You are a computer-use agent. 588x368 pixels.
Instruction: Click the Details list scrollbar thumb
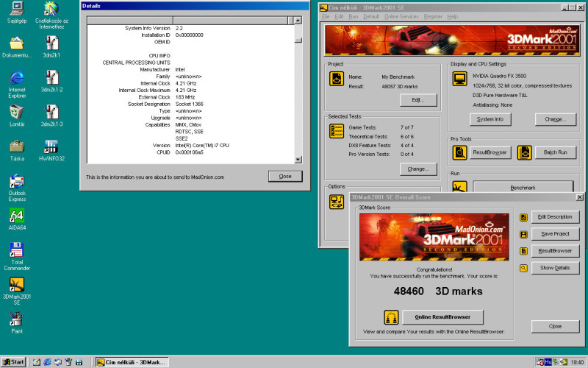point(298,40)
